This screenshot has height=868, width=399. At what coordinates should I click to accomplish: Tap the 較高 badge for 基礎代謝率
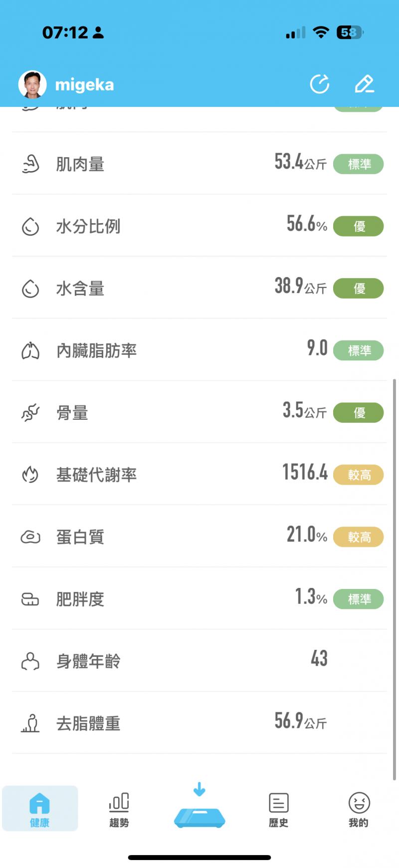tap(359, 475)
